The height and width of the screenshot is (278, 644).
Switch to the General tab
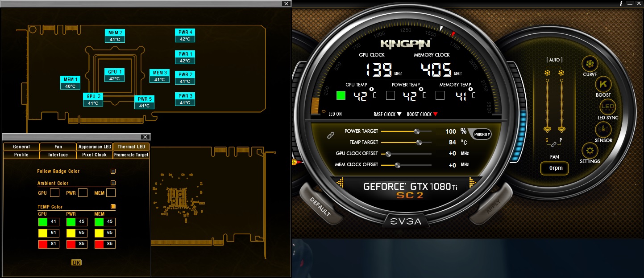(21, 147)
